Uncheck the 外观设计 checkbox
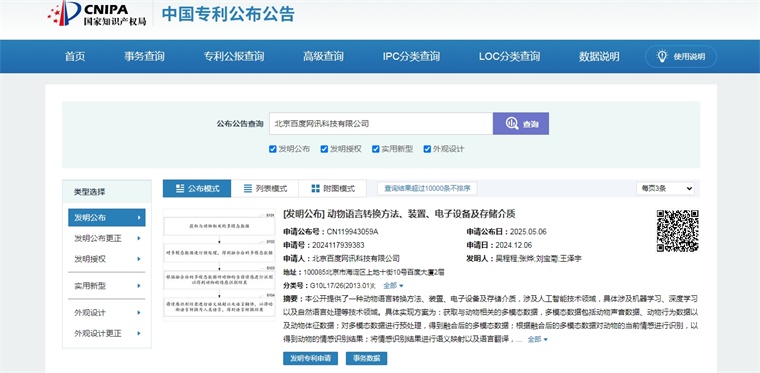This screenshot has width=760, height=373. [x=427, y=149]
